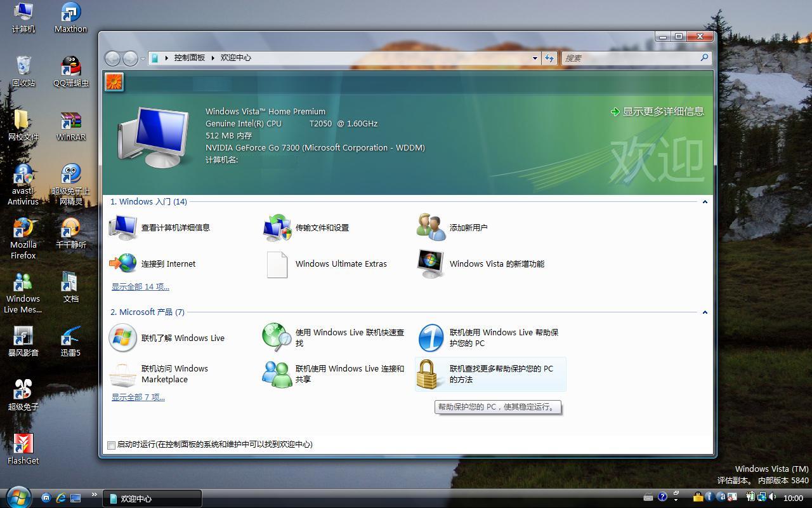
Task: Click the QQ珊瑚虫 desktop icon
Action: click(70, 71)
